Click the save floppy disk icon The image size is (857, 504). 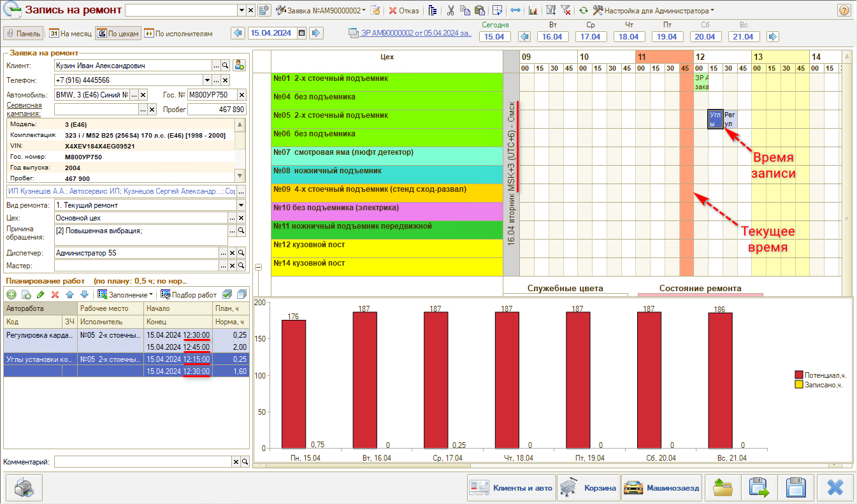coord(796,488)
